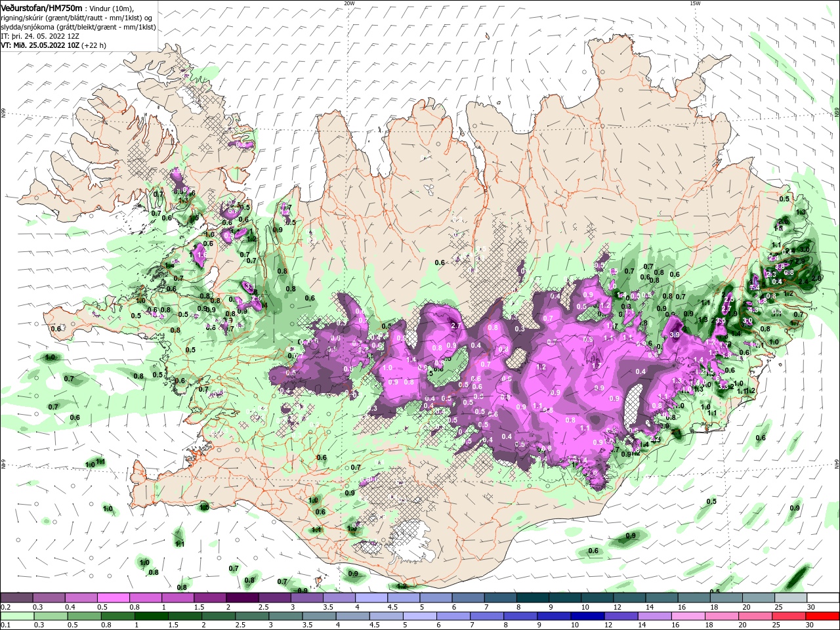The height and width of the screenshot is (630, 840).
Task: Select the light grey snow swatch for 25–30
Action: tap(791, 598)
